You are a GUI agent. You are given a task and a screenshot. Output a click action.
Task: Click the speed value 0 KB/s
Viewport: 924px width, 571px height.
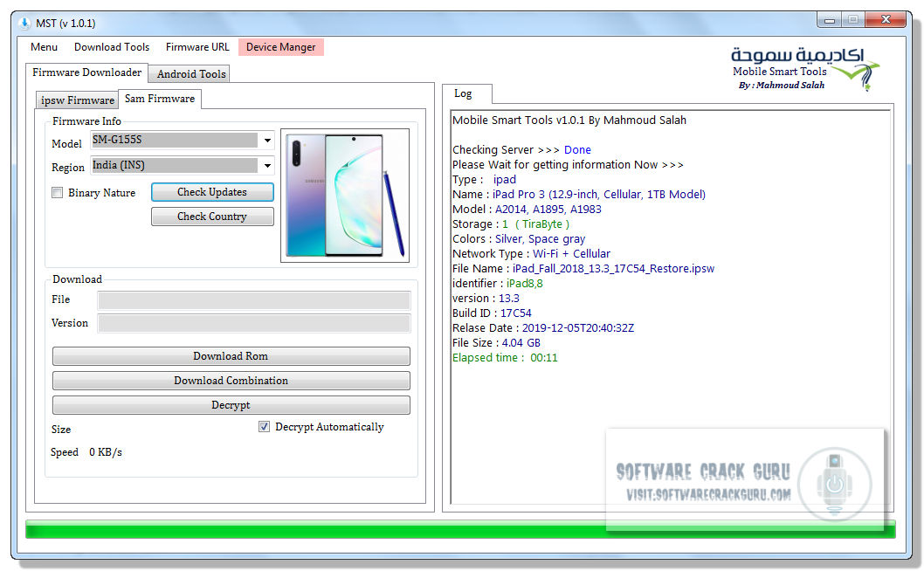click(106, 452)
